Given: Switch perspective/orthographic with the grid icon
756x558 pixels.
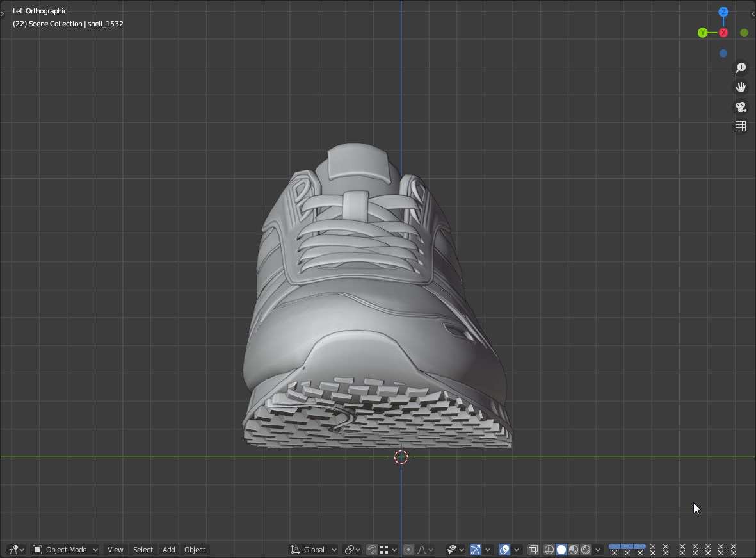Looking at the screenshot, I should click(741, 127).
